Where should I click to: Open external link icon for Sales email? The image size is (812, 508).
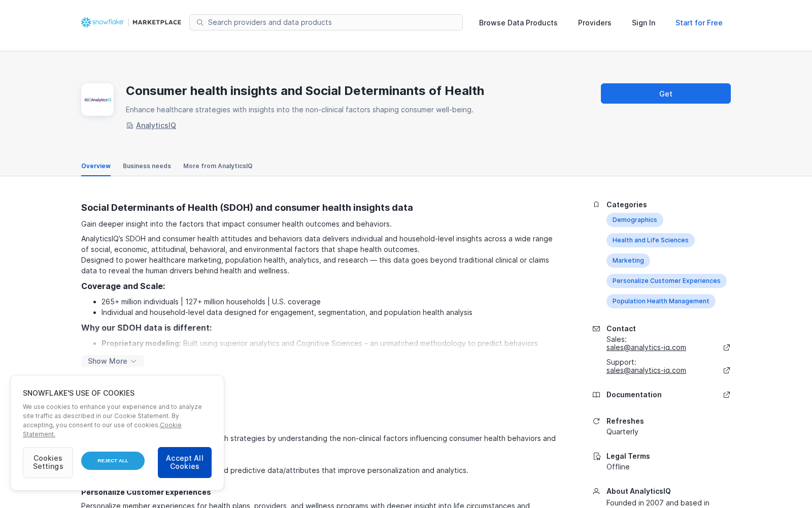727,347
